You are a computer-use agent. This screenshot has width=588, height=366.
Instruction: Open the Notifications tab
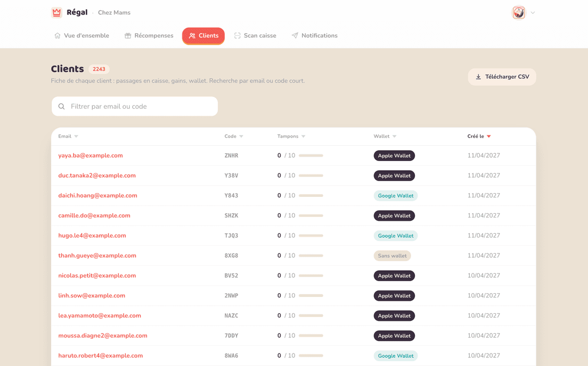click(315, 35)
